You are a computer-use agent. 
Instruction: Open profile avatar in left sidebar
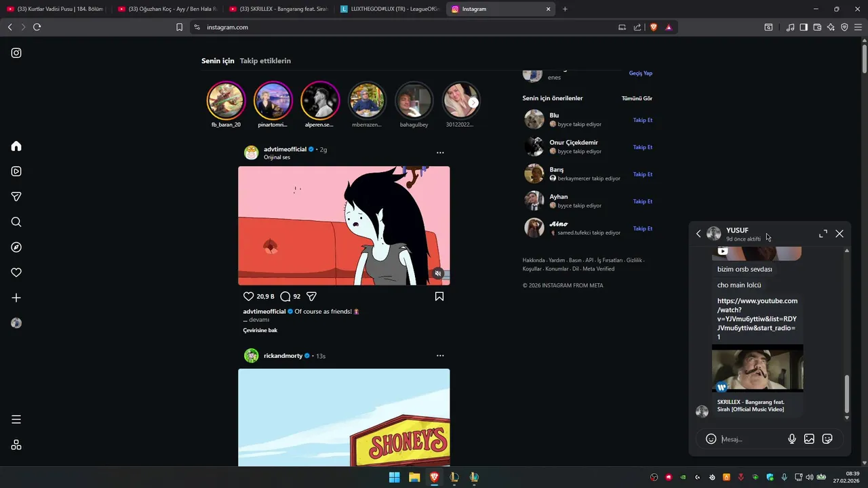tap(16, 323)
